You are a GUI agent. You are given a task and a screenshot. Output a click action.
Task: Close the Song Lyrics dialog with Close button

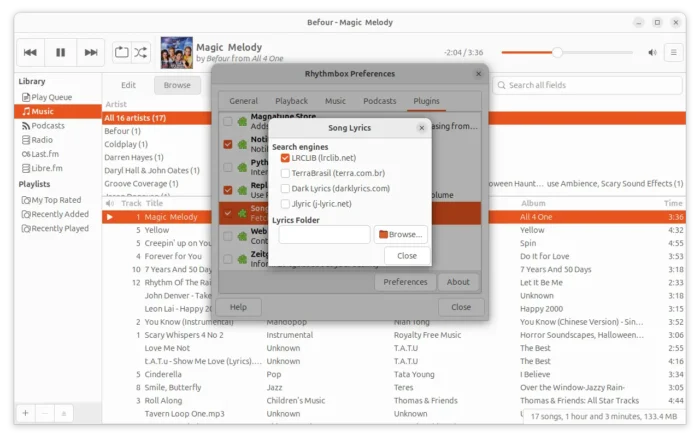tap(407, 256)
